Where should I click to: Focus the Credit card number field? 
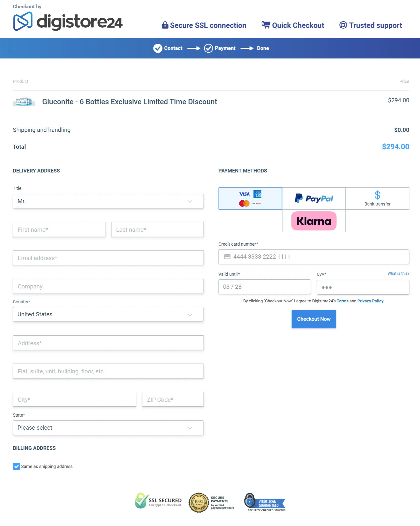[314, 257]
